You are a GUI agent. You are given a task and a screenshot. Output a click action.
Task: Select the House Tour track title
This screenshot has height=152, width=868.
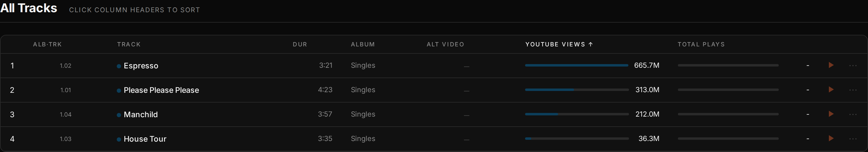point(145,139)
